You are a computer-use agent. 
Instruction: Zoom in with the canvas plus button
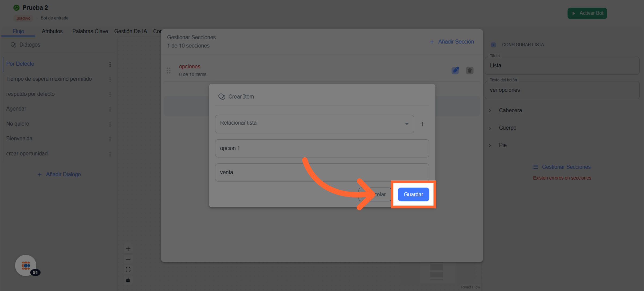[x=128, y=249]
